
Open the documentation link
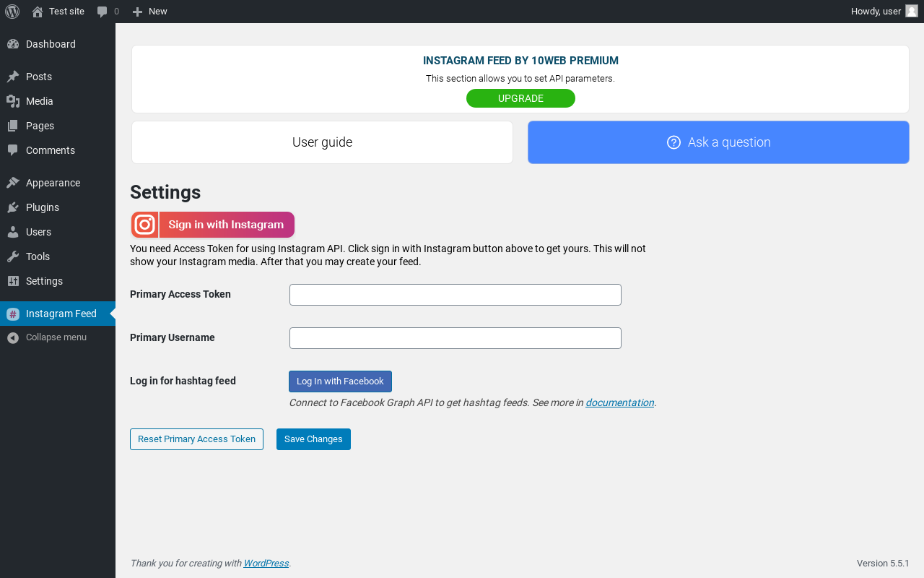coord(620,402)
